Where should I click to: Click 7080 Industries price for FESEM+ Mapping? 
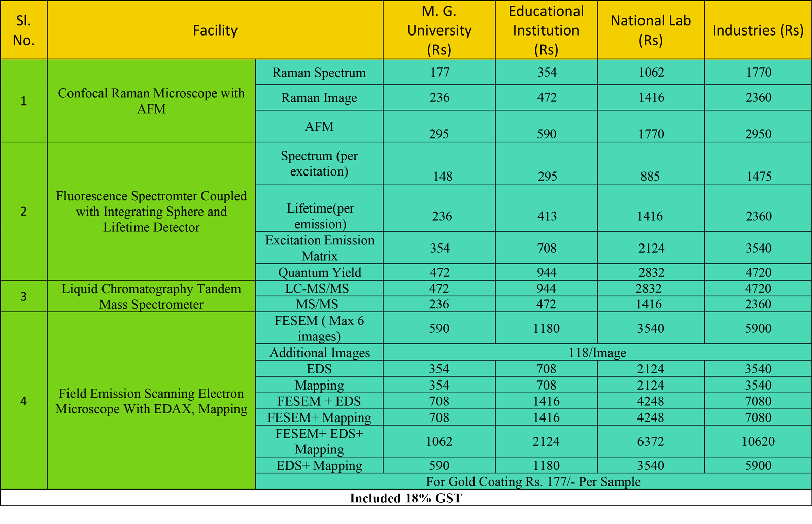(758, 417)
